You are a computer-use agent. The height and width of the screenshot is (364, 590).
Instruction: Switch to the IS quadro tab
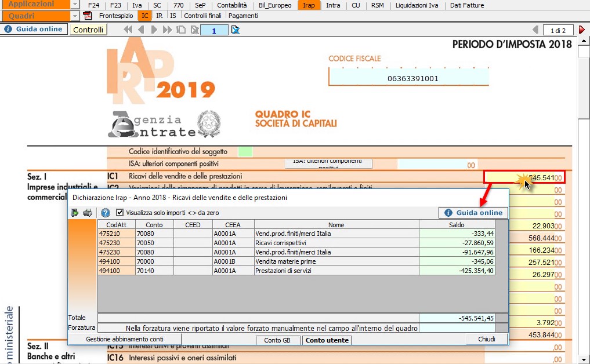coord(173,16)
